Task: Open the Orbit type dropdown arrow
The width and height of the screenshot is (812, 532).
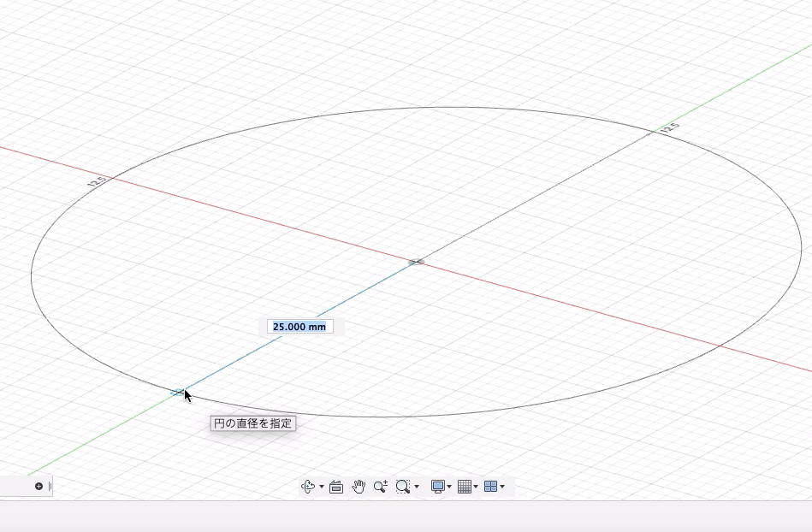Action: coord(322,487)
